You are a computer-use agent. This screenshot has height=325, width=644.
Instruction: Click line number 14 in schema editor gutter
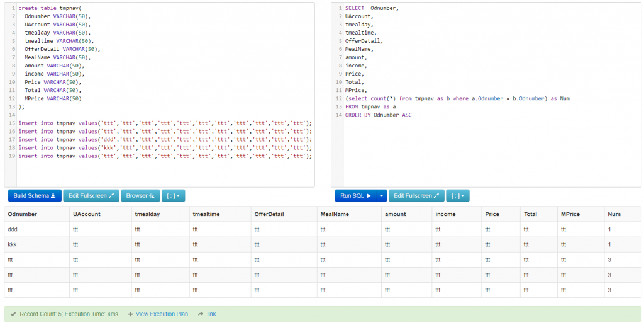pyautogui.click(x=13, y=115)
